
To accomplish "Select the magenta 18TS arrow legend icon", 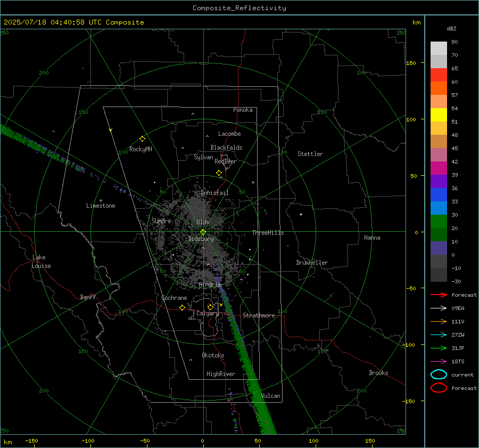I will click(x=439, y=361).
